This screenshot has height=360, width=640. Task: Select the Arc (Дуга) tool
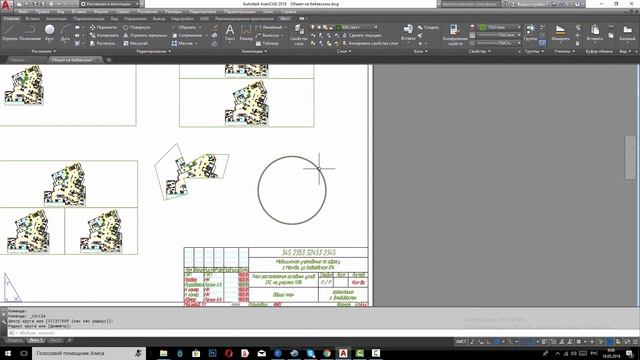[x=65, y=33]
